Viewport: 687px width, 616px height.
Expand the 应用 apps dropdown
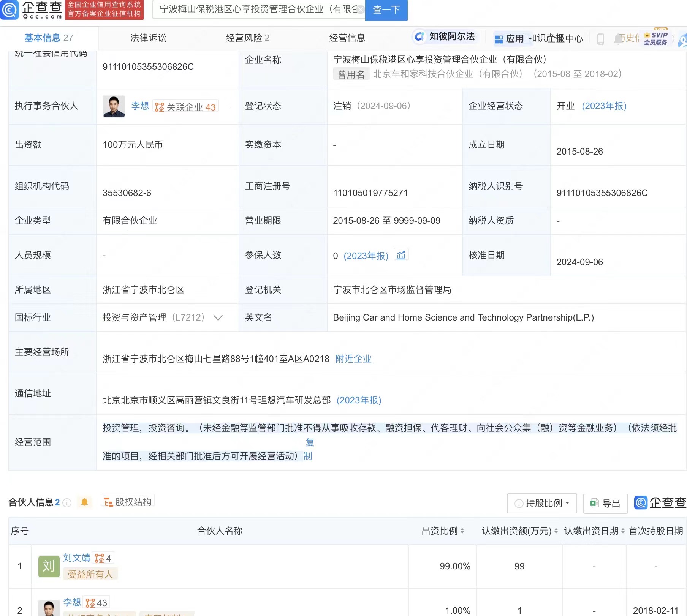click(x=513, y=38)
